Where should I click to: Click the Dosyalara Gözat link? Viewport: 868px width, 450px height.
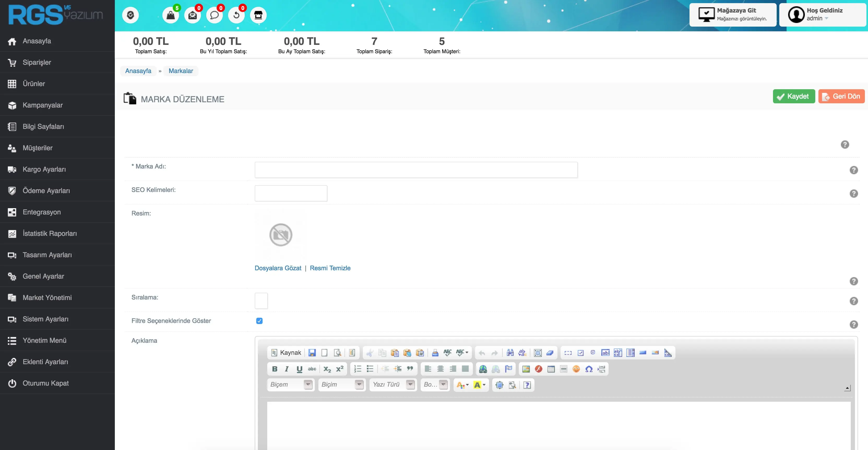278,268
